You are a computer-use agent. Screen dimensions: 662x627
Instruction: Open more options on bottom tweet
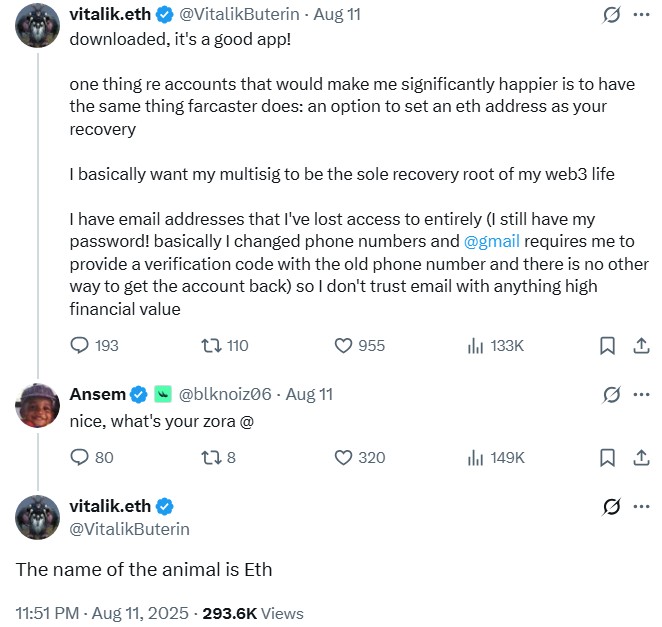coord(641,507)
